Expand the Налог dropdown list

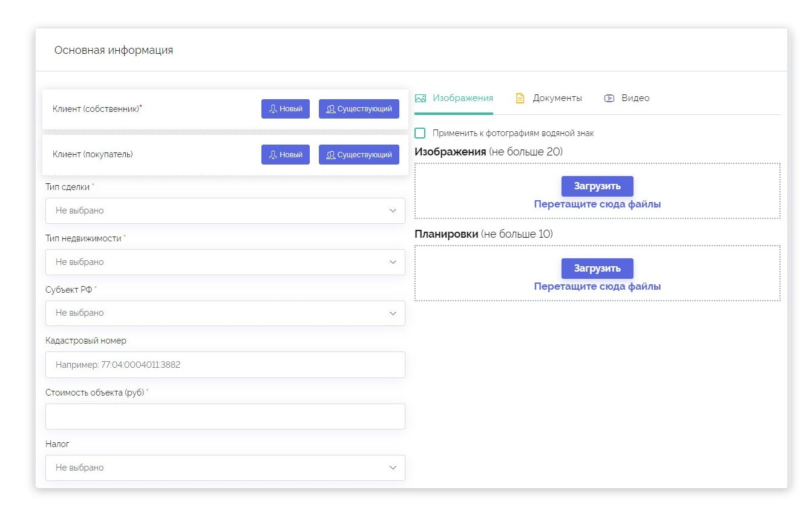[225, 468]
